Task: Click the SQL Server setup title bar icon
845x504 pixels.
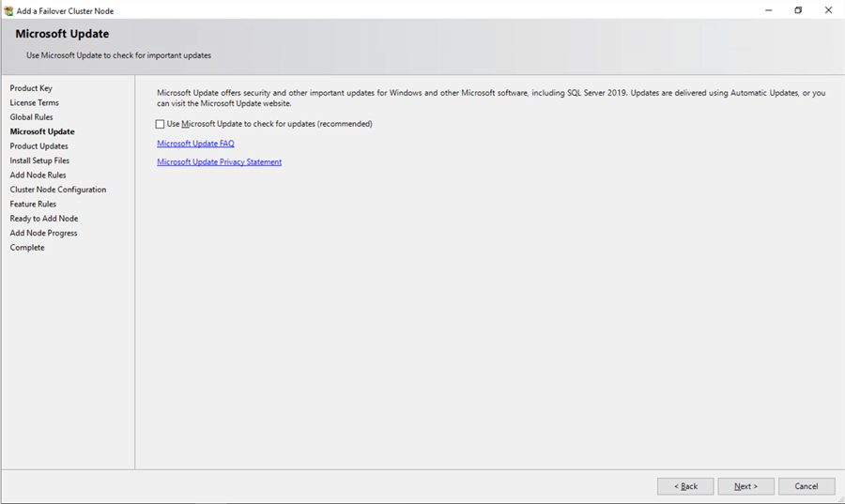Action: pyautogui.click(x=8, y=10)
